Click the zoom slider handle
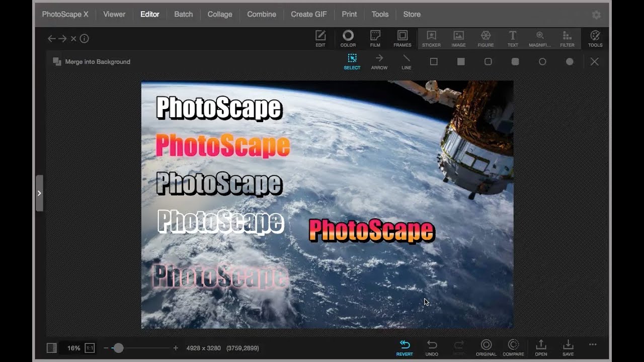644x362 pixels. pyautogui.click(x=118, y=348)
